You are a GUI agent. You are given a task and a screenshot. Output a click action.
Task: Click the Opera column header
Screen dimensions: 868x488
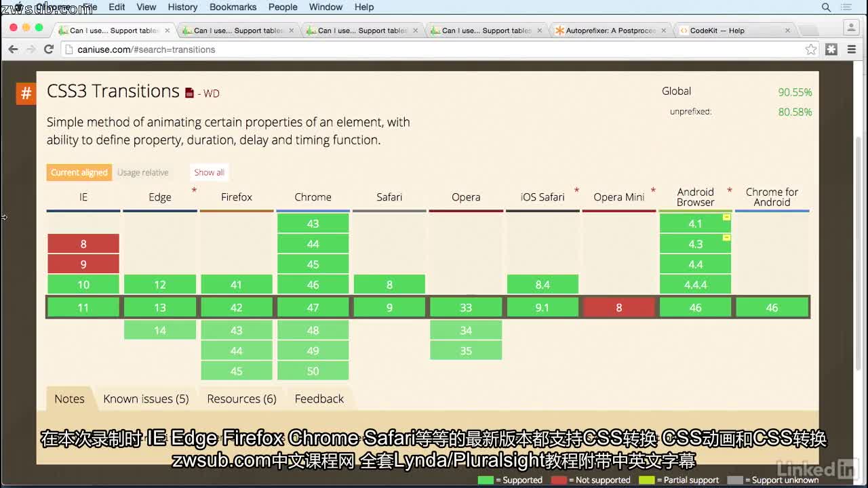pos(466,197)
